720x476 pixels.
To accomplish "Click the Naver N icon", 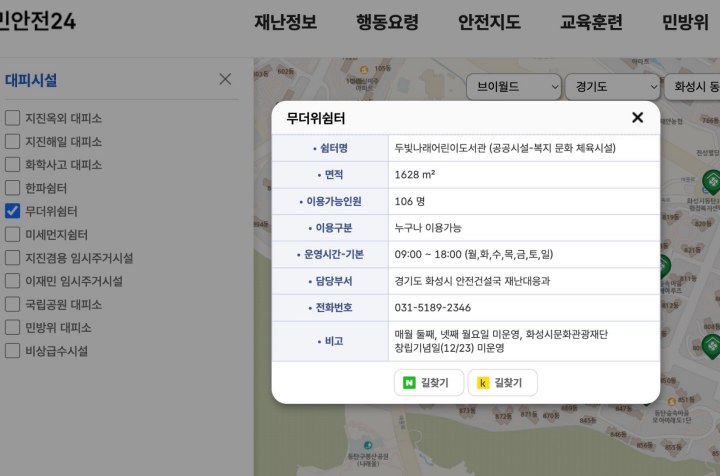I will pyautogui.click(x=409, y=382).
